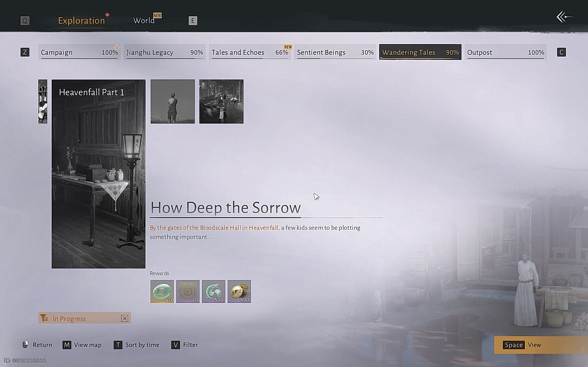The image size is (588, 367).
Task: Click the Z previous category key icon
Action: point(25,52)
